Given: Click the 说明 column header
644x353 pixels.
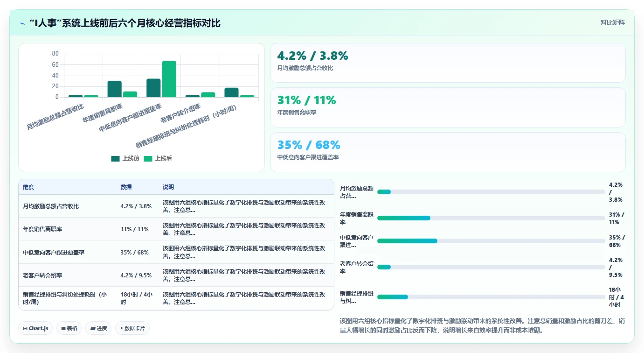Looking at the screenshot, I should tap(168, 187).
